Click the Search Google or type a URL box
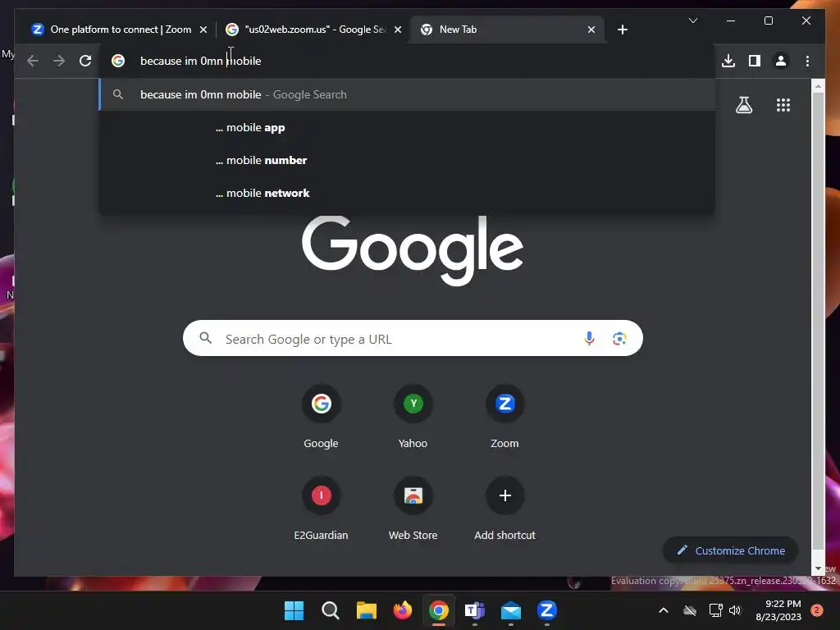Viewport: 840px width, 630px height. point(413,339)
